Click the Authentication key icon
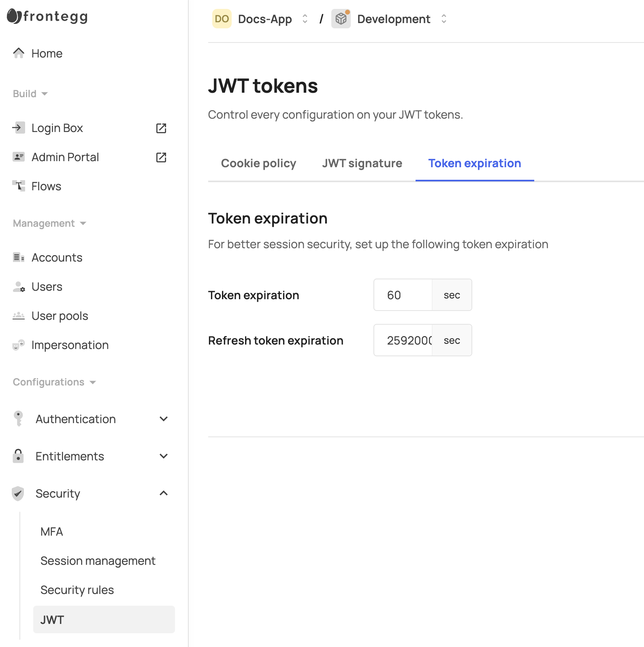Screen dimensions: 644x647 click(18, 419)
